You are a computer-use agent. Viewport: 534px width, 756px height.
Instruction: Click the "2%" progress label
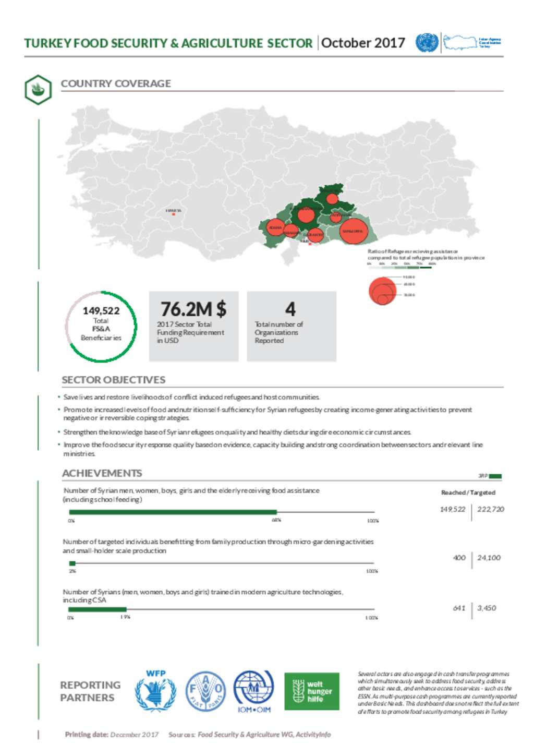(72, 571)
